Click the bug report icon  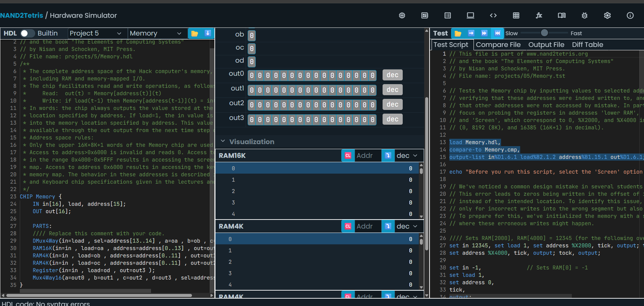[x=584, y=15]
